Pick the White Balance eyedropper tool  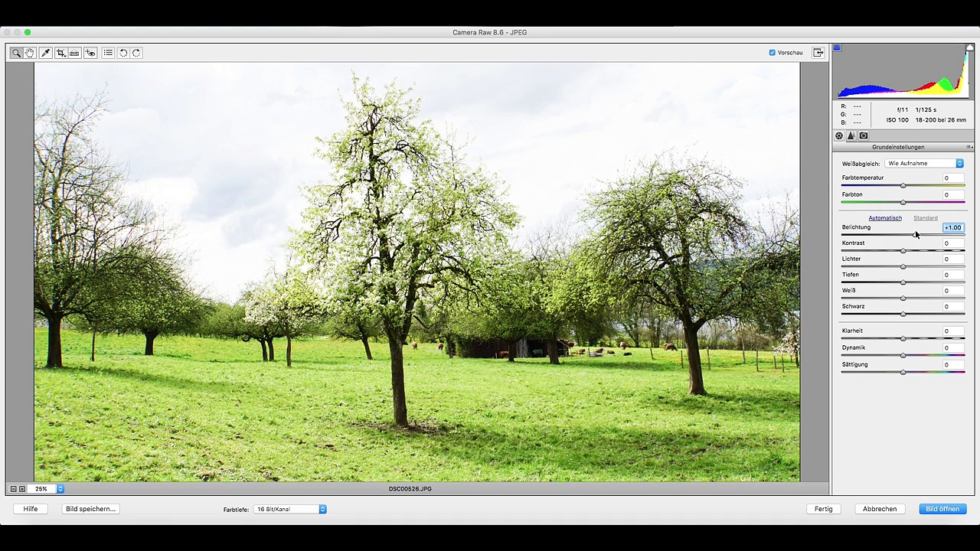click(x=45, y=53)
